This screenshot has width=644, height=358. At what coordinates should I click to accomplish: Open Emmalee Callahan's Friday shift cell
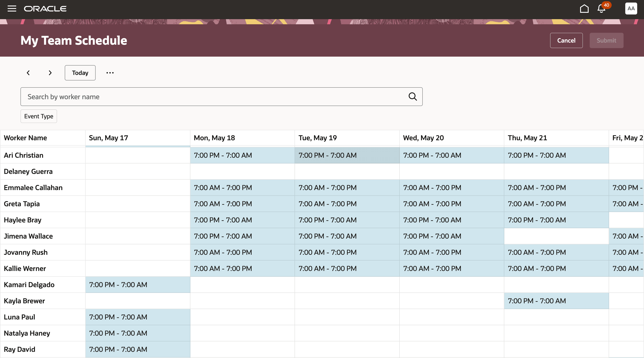(626, 188)
